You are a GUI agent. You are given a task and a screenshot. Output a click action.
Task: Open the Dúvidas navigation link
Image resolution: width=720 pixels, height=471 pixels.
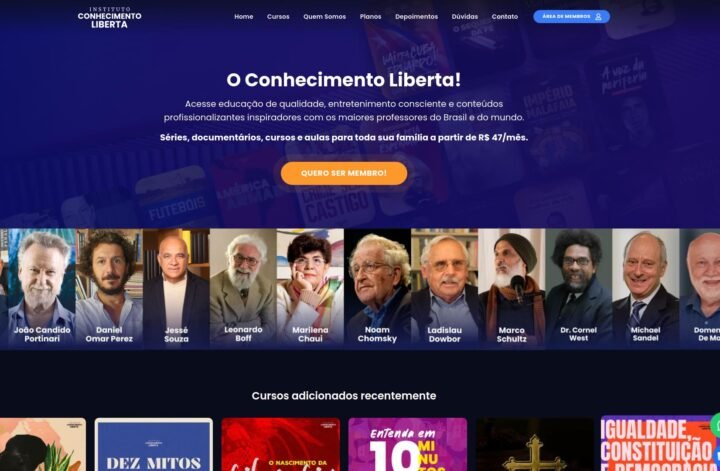click(464, 17)
